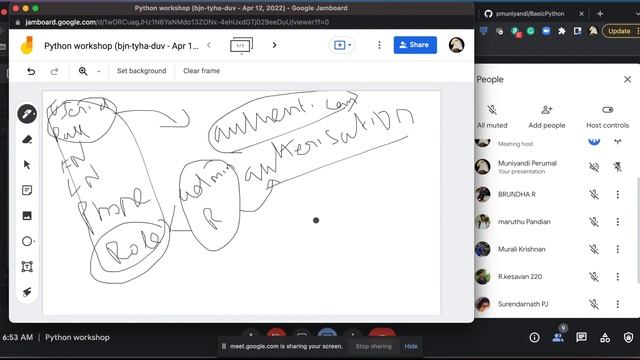This screenshot has height=360, width=640.
Task: Click the Grammarly extension icon
Action: (530, 31)
